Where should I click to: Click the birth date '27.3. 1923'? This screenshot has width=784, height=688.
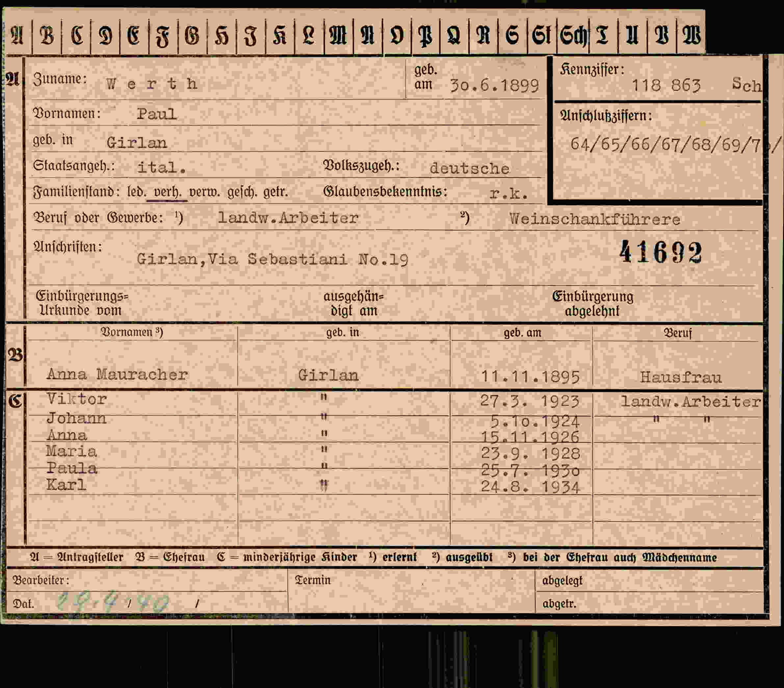[530, 401]
